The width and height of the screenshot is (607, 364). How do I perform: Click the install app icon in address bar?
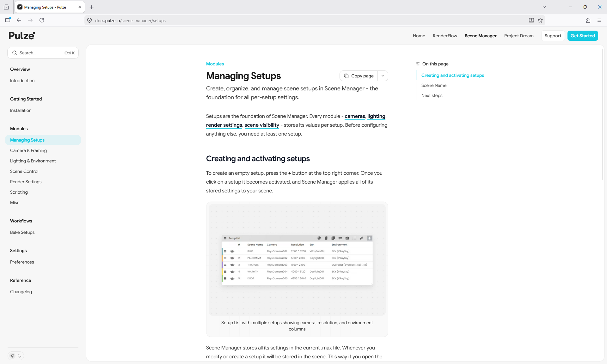531,20
